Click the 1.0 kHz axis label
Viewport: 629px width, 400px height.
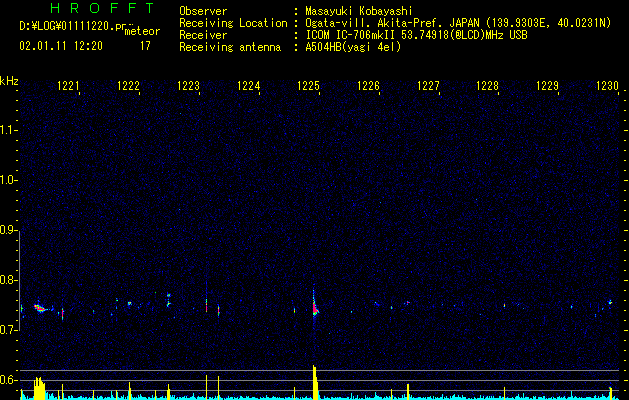pos(8,180)
